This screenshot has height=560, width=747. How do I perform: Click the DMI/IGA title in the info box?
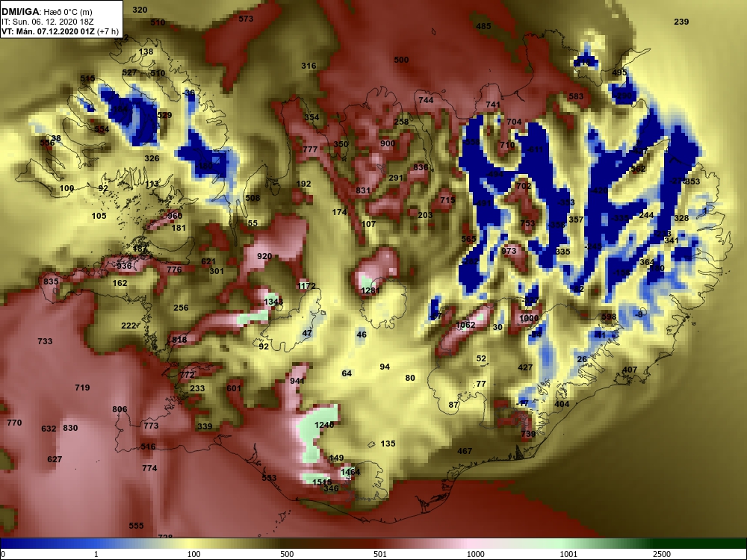(20, 11)
